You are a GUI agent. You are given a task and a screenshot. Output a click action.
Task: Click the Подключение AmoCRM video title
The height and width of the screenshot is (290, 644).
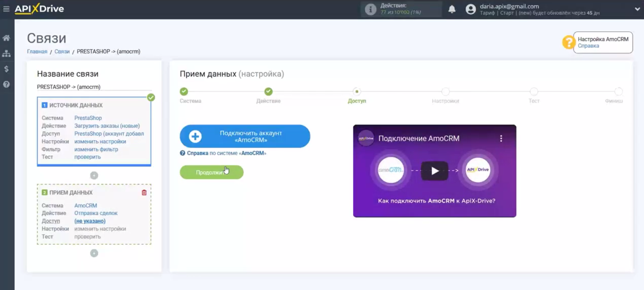(419, 138)
